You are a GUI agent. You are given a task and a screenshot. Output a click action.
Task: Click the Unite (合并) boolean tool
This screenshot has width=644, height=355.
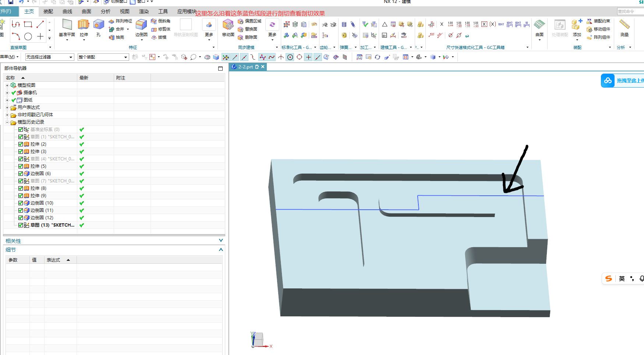117,29
